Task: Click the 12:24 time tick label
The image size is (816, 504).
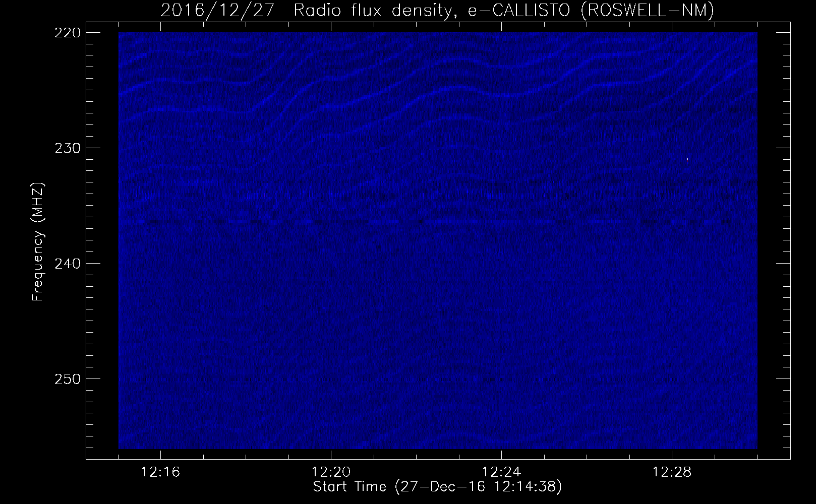Action: 502,472
